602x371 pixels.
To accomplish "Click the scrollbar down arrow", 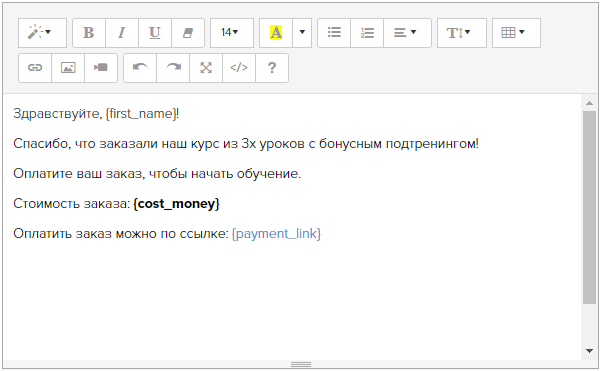I will pos(589,350).
